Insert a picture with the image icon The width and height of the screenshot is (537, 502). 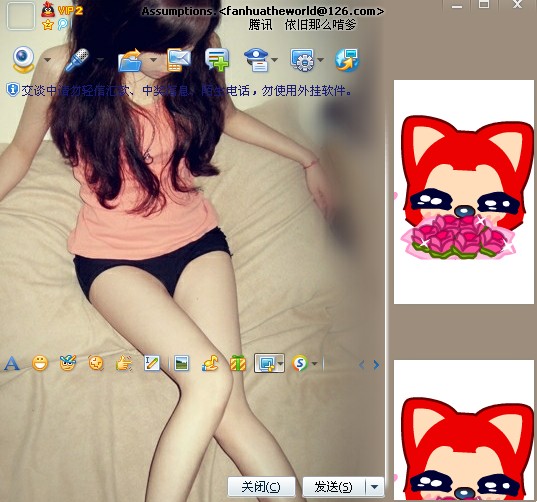point(181,363)
